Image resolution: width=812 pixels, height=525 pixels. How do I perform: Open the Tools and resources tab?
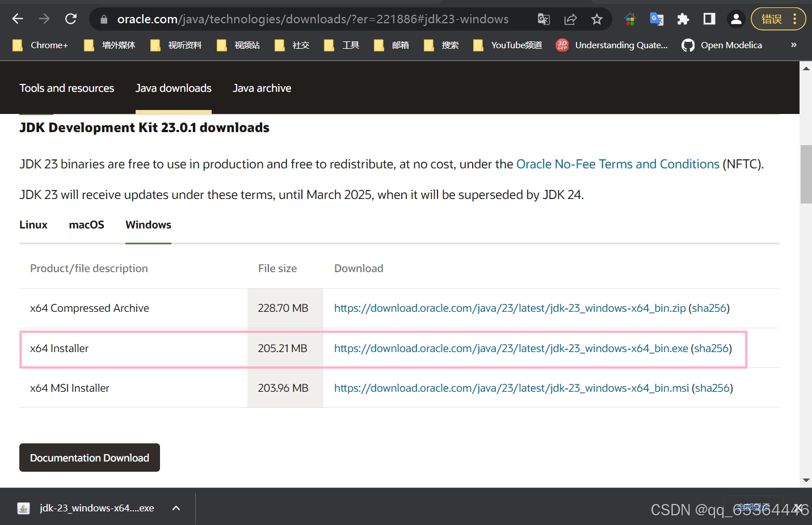point(67,88)
